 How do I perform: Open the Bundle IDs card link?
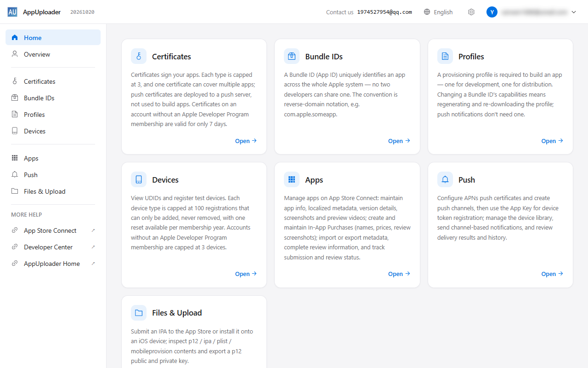[x=399, y=141]
